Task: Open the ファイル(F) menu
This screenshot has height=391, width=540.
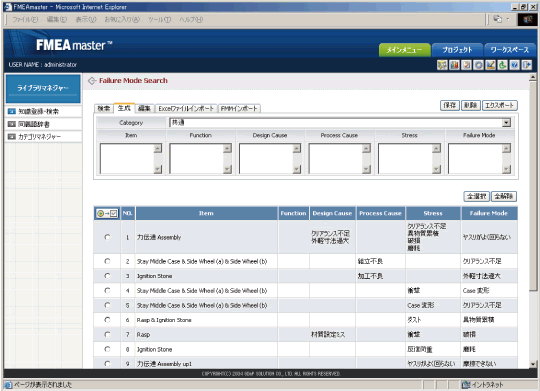Action: coord(25,20)
